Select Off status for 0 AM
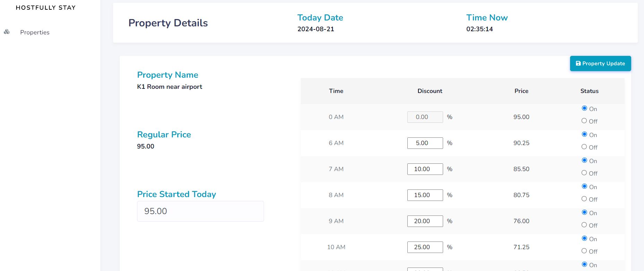The width and height of the screenshot is (644, 271). coord(584,121)
